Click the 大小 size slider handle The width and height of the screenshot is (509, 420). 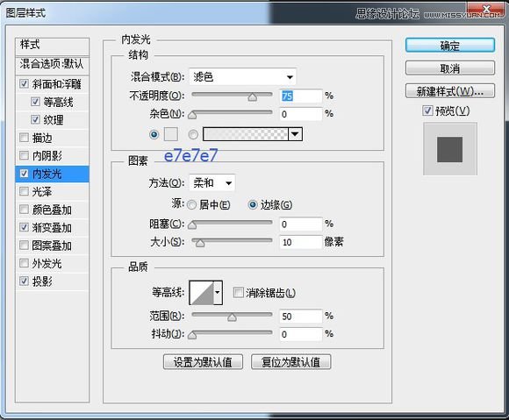200,243
